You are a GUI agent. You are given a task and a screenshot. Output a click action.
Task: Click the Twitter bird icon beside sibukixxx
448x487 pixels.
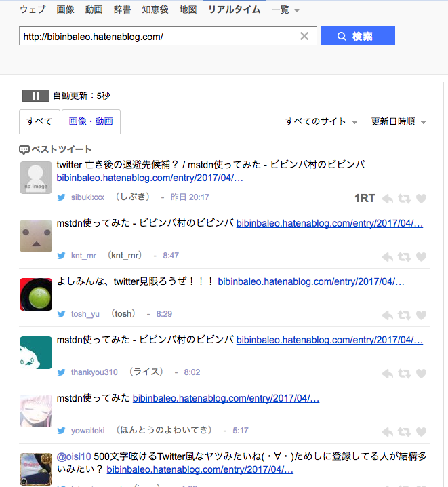point(62,197)
